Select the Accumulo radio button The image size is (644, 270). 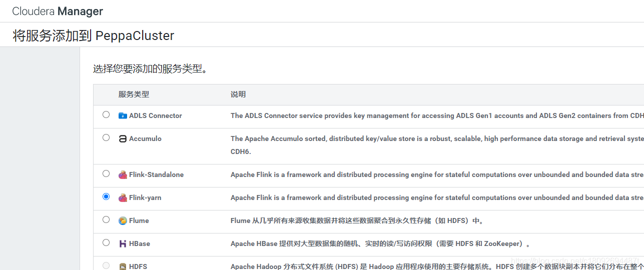[x=106, y=137]
